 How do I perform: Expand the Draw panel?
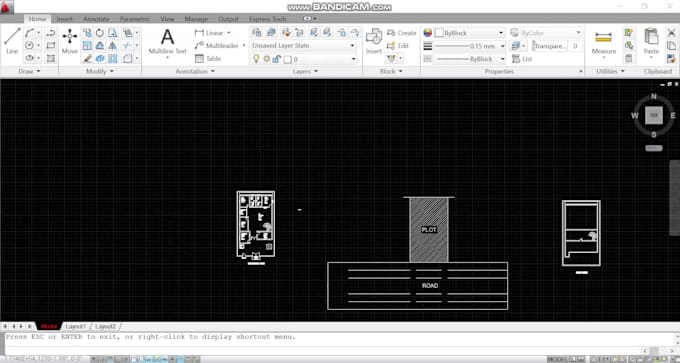point(29,71)
